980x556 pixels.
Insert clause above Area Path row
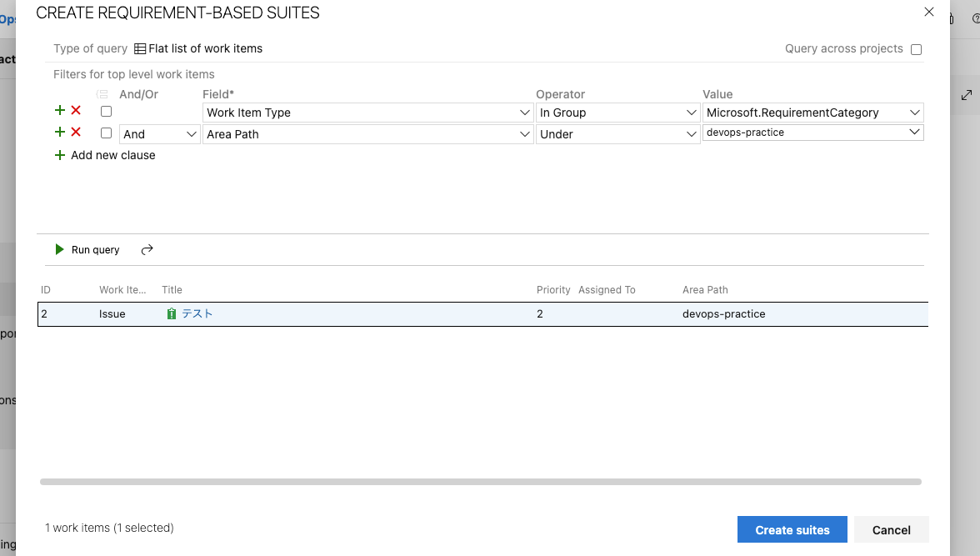pos(59,133)
